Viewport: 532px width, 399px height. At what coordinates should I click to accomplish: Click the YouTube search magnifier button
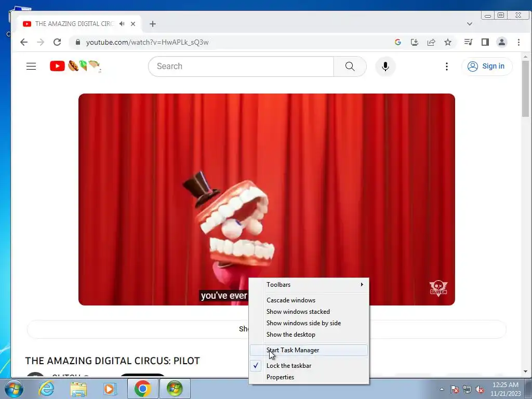pos(350,66)
